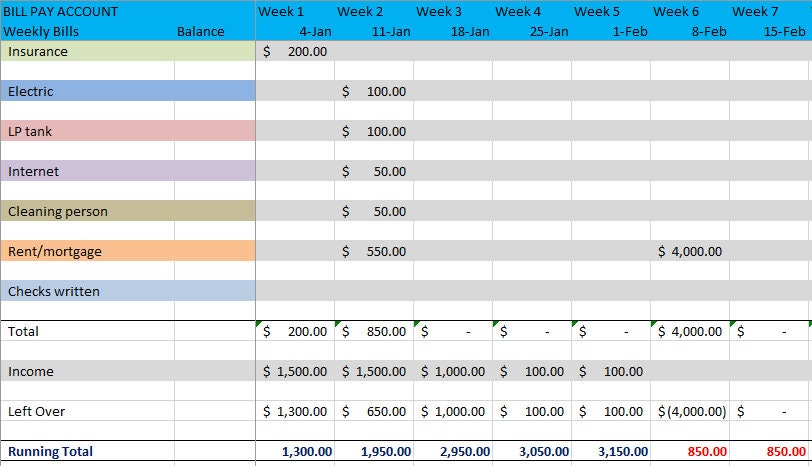Screen dimensions: 812x466
Task: Select the 4-Jan date cell
Action: coord(315,32)
